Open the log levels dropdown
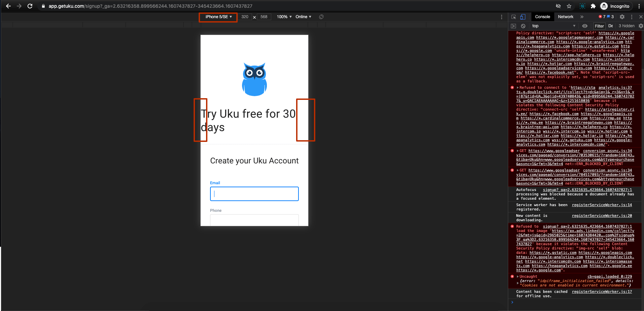The image size is (644, 311). 611,26
